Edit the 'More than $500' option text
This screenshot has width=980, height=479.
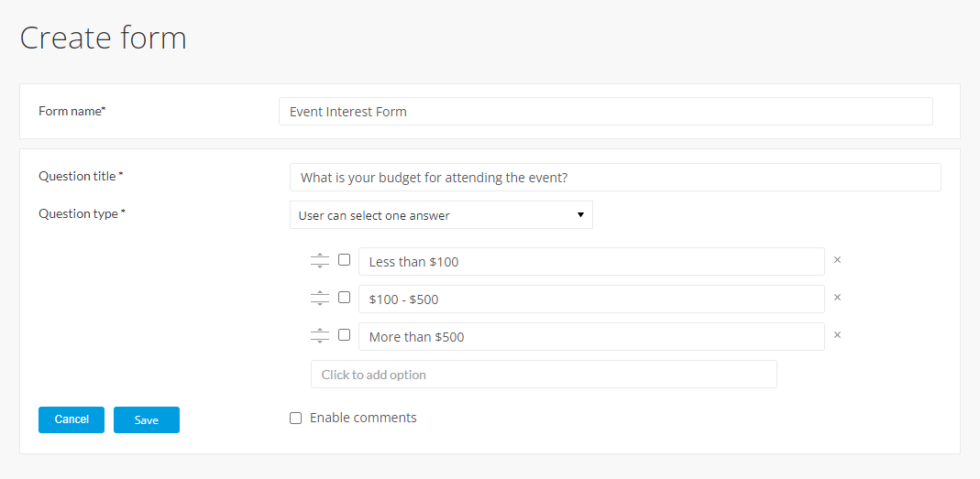click(x=591, y=336)
